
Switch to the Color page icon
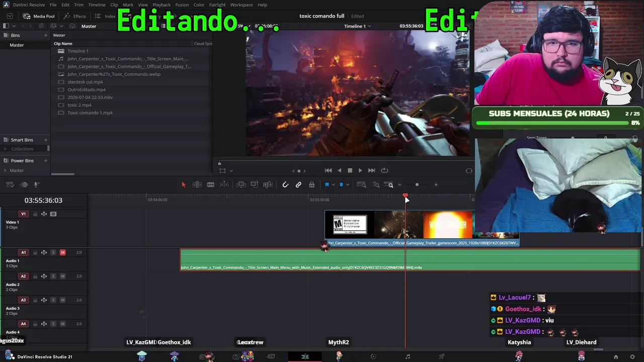coord(373,357)
